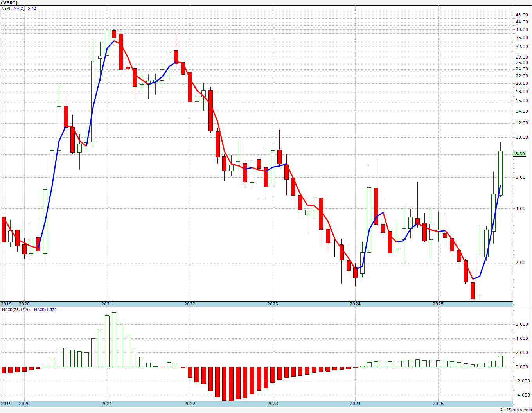The image size is (532, 413).
Task: Click the 10.00 price axis label
Action: pyautogui.click(x=521, y=137)
